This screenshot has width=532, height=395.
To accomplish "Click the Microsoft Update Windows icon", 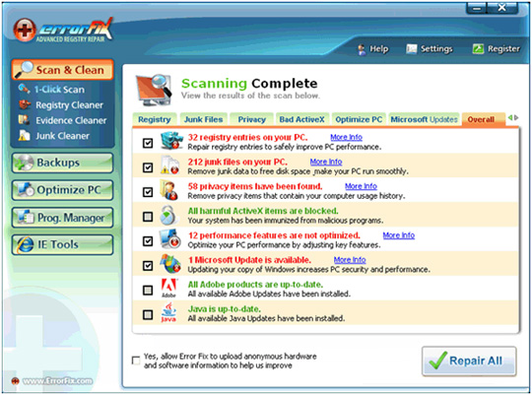I will click(x=170, y=264).
